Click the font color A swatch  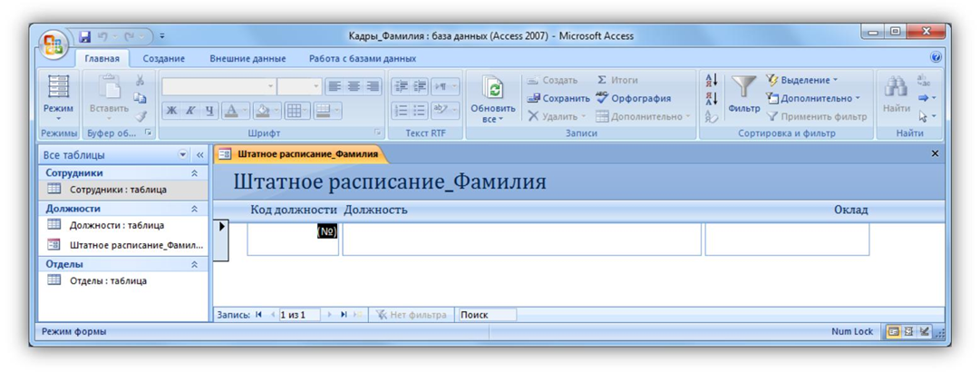[230, 112]
